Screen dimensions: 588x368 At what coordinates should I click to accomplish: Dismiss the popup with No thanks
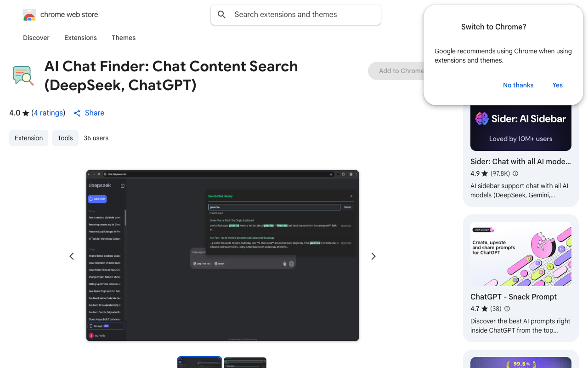point(518,85)
